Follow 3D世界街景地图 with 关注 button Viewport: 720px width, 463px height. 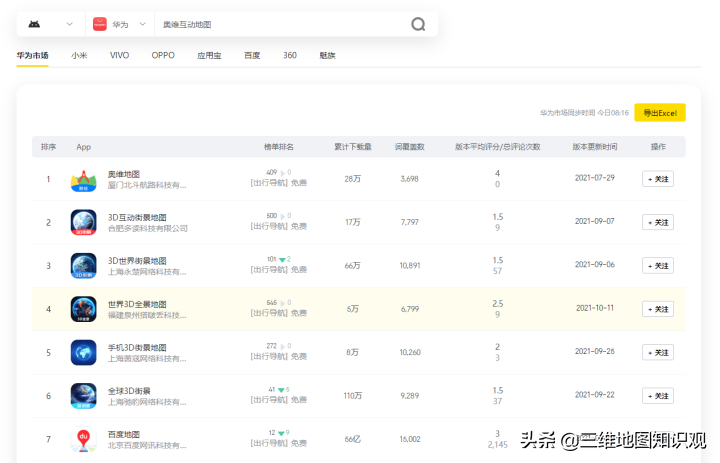pos(658,265)
